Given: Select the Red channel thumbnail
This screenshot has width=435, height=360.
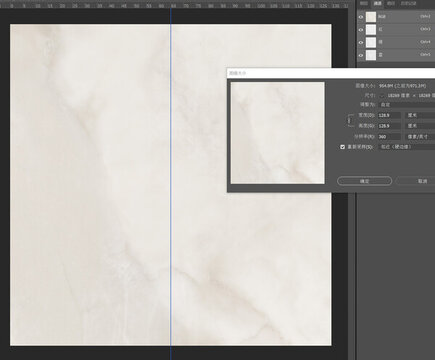Looking at the screenshot, I should (371, 30).
